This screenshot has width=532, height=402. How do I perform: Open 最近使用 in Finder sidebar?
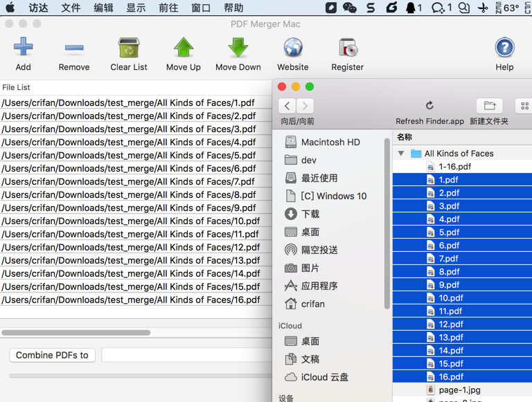(311, 178)
